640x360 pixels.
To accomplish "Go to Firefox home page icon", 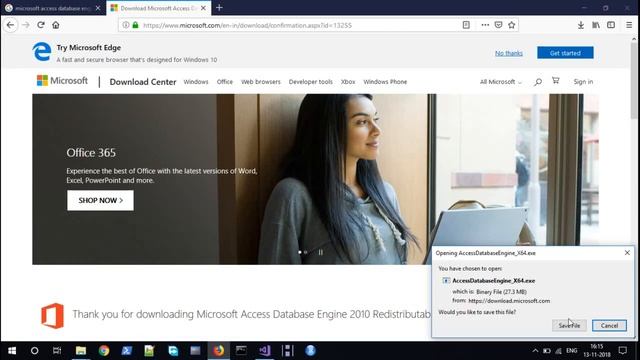I will click(x=56, y=25).
